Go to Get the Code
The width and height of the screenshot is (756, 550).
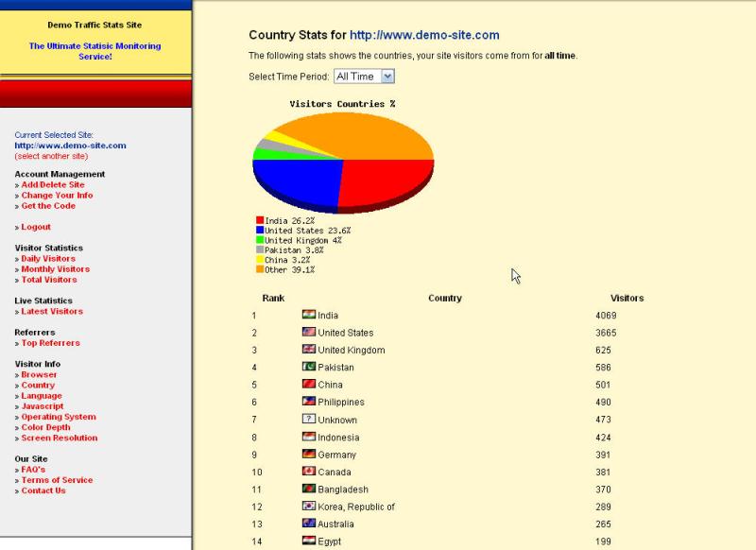48,206
